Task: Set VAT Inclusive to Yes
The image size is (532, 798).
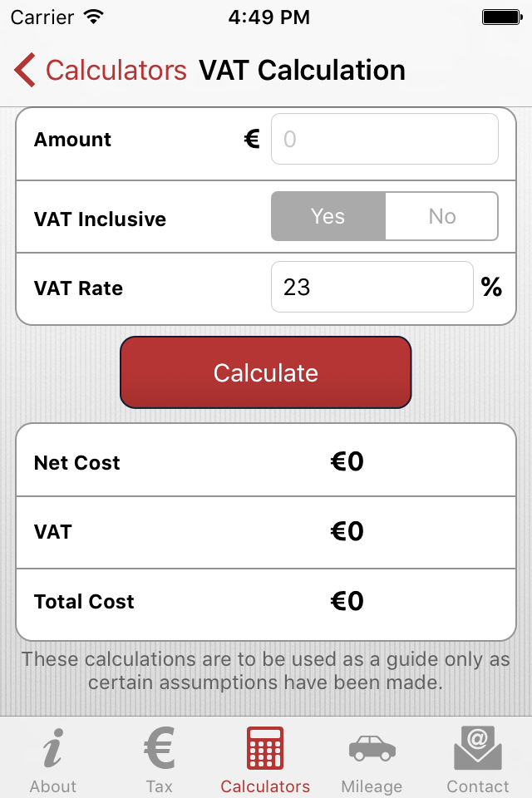Action: 328,217
